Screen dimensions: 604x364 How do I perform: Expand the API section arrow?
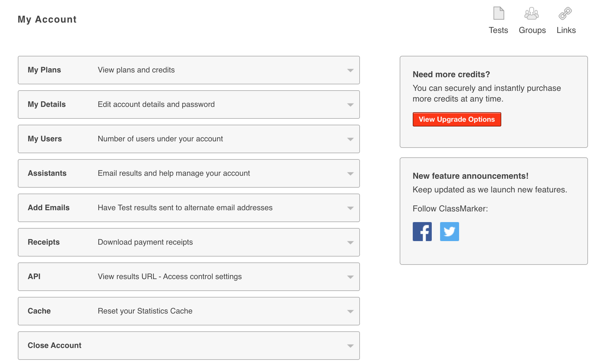(350, 277)
